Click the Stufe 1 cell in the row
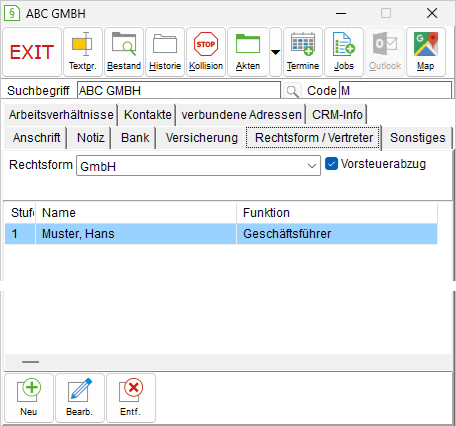 [20, 234]
